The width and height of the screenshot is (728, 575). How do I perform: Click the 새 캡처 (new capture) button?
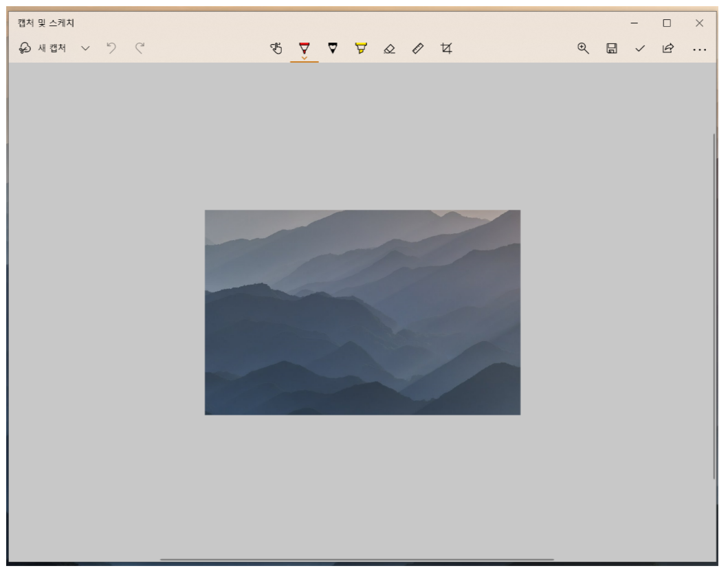click(x=42, y=48)
